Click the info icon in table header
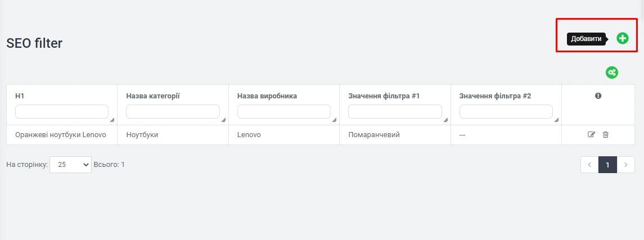The image size is (644, 240). pyautogui.click(x=598, y=96)
